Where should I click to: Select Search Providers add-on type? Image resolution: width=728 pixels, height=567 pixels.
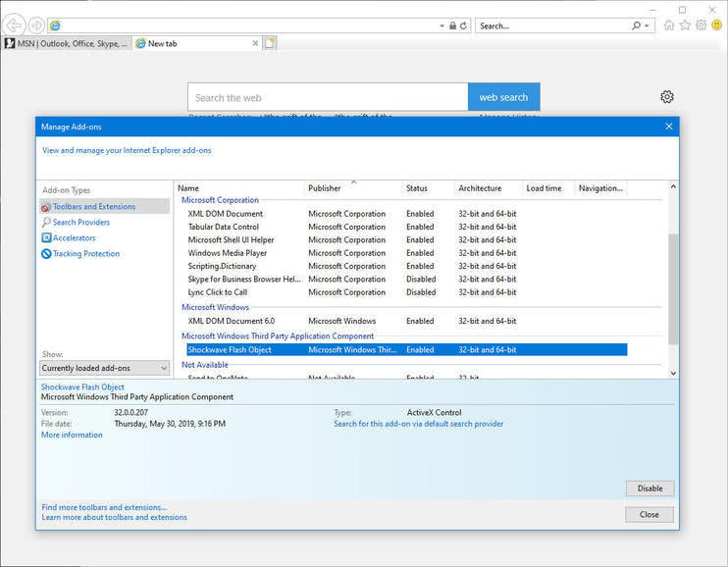click(81, 223)
